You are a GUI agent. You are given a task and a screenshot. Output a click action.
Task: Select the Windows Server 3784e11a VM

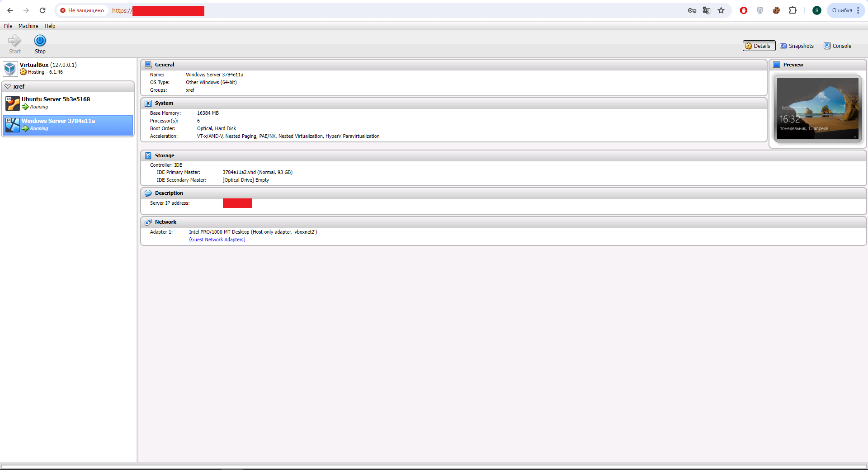[68, 125]
